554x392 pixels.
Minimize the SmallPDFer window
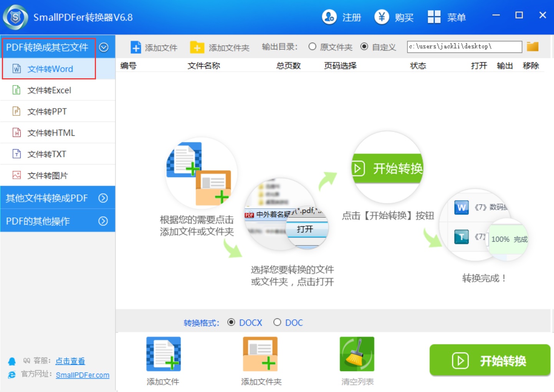click(x=496, y=15)
